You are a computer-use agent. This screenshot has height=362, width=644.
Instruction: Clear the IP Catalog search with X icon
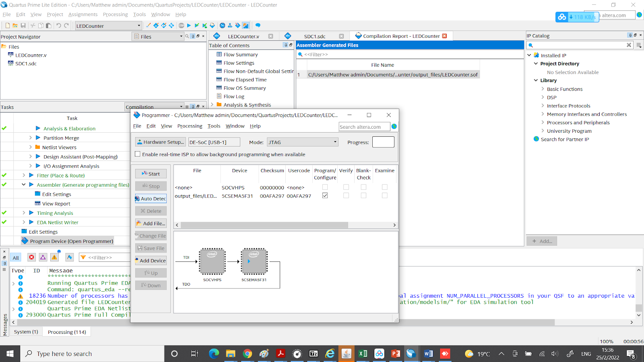[x=629, y=45]
